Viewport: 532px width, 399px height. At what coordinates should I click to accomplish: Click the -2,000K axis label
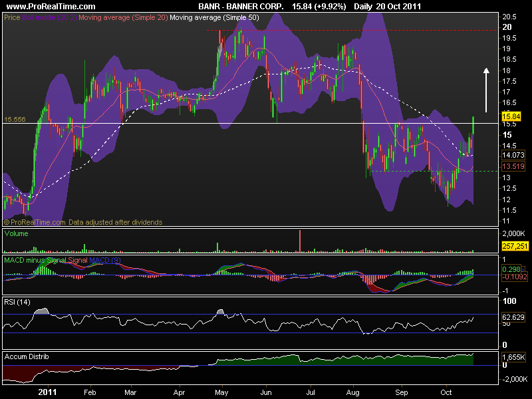click(515, 379)
